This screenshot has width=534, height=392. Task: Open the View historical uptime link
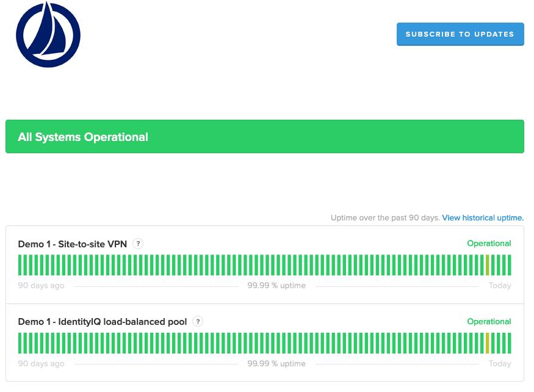coord(483,218)
